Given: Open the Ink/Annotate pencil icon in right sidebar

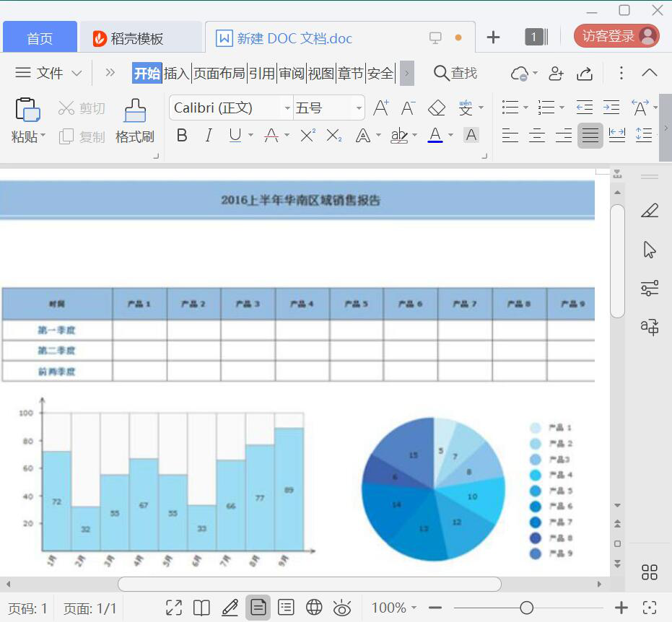Looking at the screenshot, I should [x=649, y=211].
